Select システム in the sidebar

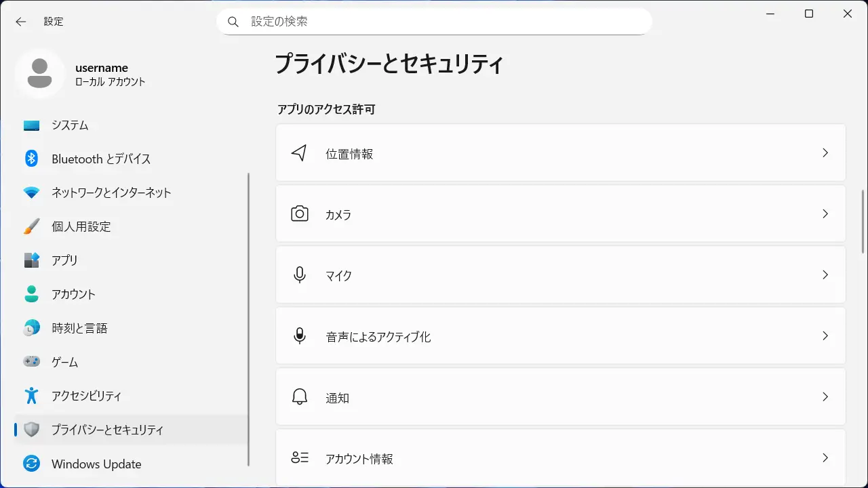click(x=70, y=125)
